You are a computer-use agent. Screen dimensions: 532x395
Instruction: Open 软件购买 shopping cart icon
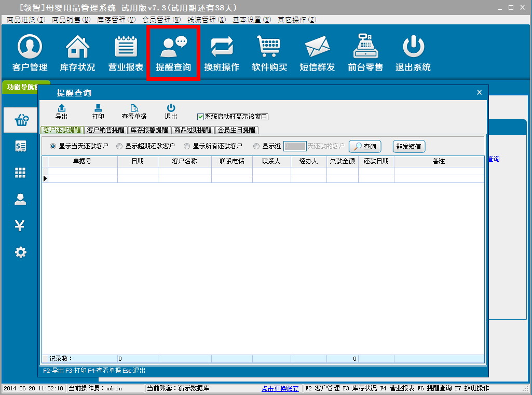pyautogui.click(x=269, y=53)
